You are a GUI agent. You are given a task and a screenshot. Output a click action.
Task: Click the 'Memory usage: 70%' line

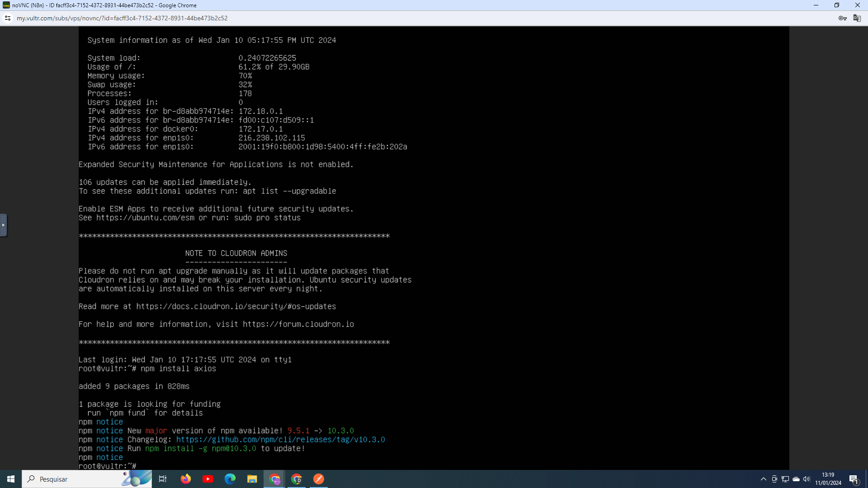tap(170, 76)
